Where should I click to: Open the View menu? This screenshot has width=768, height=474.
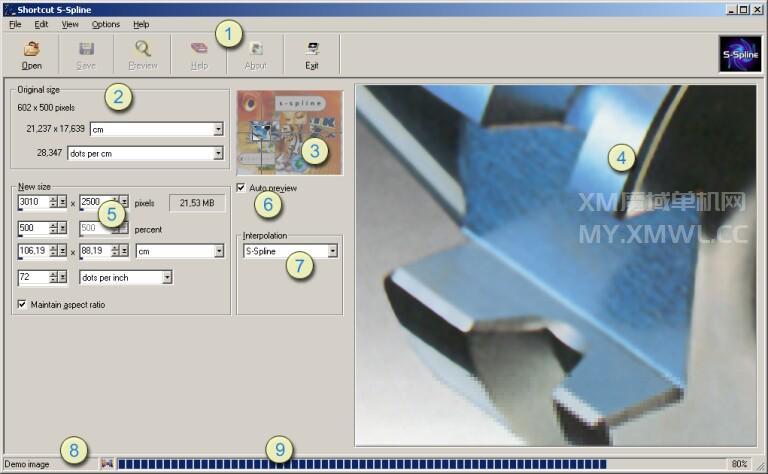pos(70,23)
